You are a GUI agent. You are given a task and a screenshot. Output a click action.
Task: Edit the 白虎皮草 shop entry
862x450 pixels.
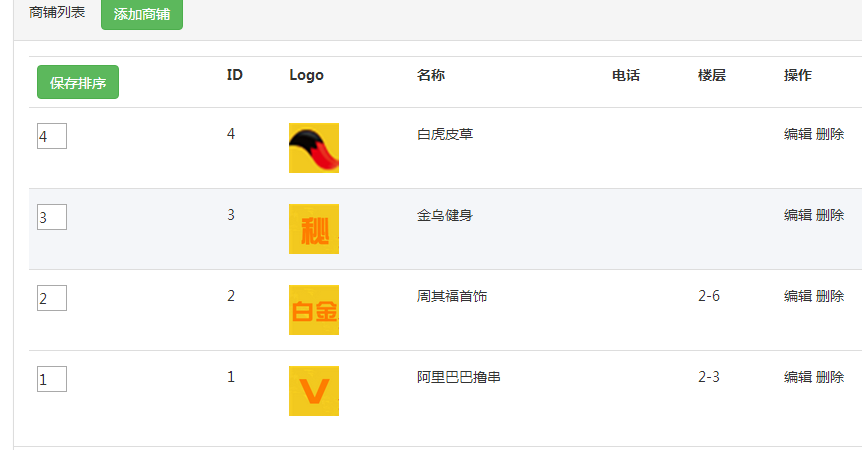point(798,134)
